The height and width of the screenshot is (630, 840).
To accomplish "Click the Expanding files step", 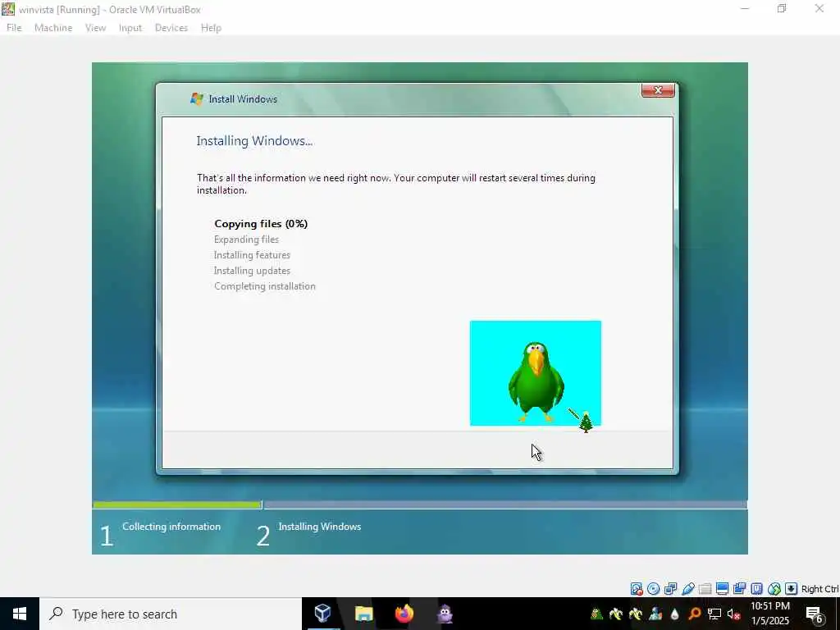I will tap(246, 240).
